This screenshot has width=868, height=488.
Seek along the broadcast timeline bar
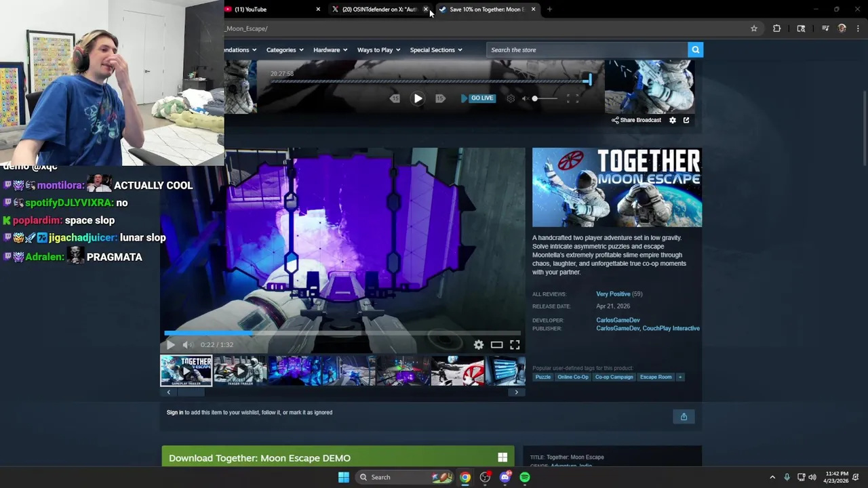(431, 81)
